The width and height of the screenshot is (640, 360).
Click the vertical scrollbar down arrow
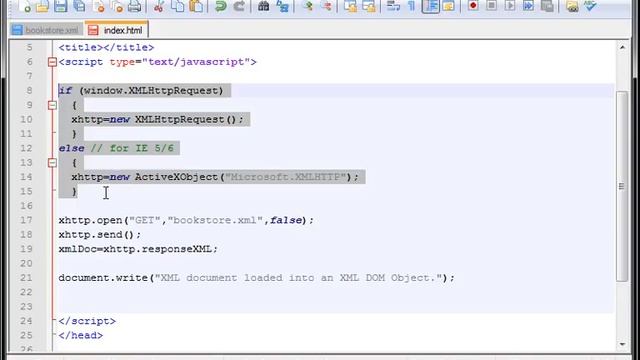(622, 344)
